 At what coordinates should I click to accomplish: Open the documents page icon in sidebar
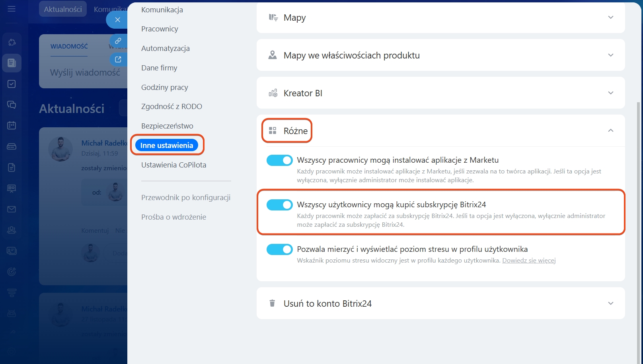12,167
